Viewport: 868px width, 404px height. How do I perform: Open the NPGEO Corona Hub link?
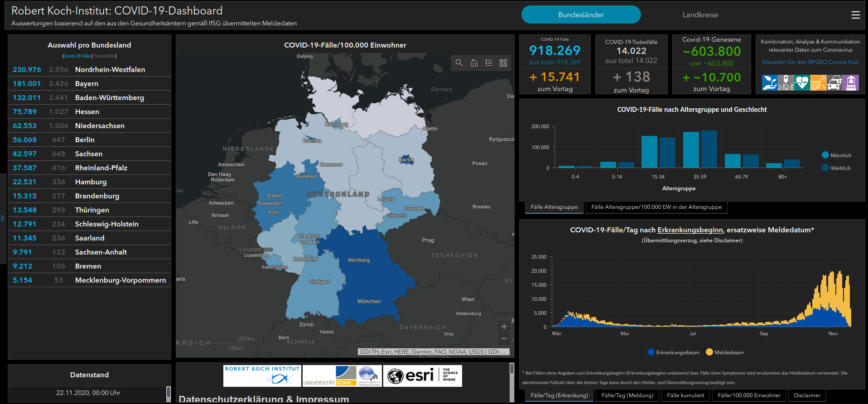(x=810, y=62)
